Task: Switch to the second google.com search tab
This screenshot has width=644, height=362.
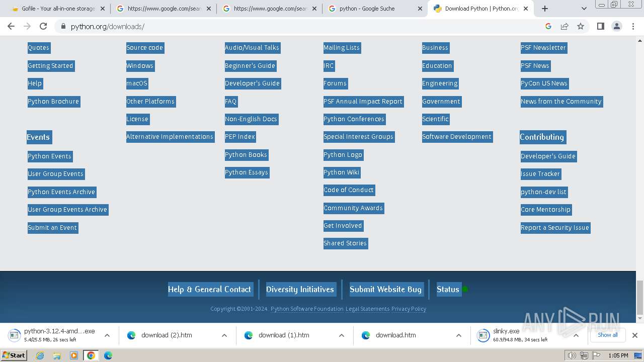Action: tap(270, 9)
